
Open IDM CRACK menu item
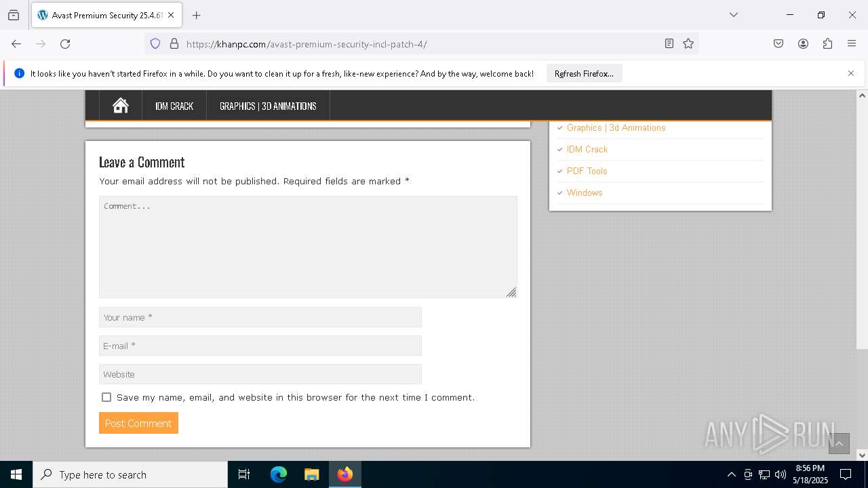point(174,106)
